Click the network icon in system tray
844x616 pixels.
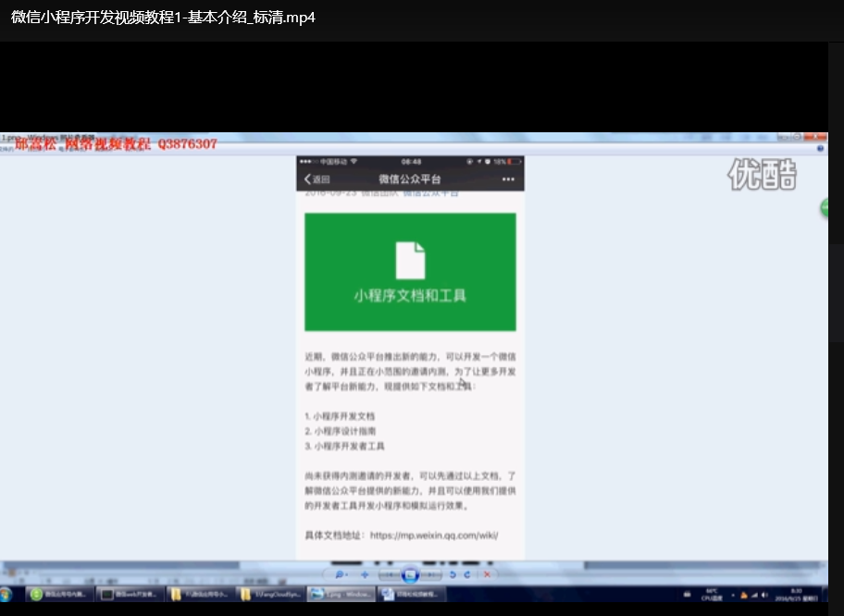pos(754,595)
